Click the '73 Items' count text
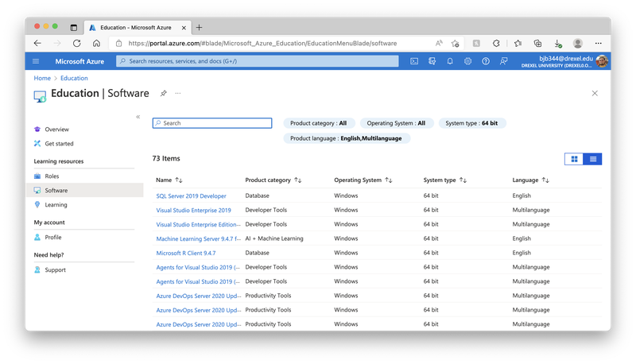The width and height of the screenshot is (636, 364). tap(166, 158)
